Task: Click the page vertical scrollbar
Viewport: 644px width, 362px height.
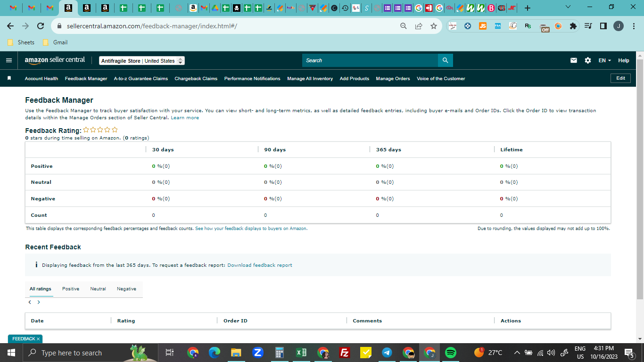Action: (x=640, y=179)
